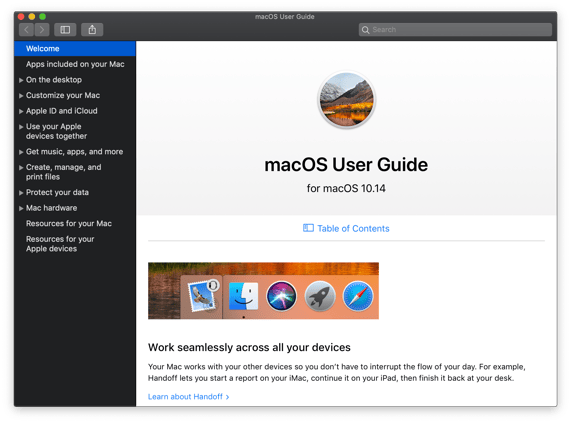Screen dimensions: 571x423
Task: Select Apple ID and iCloud label
Action: 62,111
